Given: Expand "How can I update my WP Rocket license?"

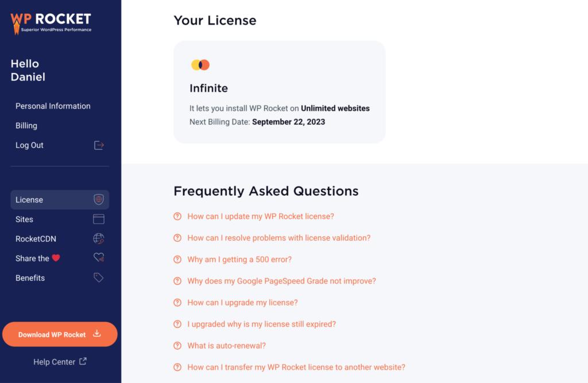Looking at the screenshot, I should click(x=261, y=216).
